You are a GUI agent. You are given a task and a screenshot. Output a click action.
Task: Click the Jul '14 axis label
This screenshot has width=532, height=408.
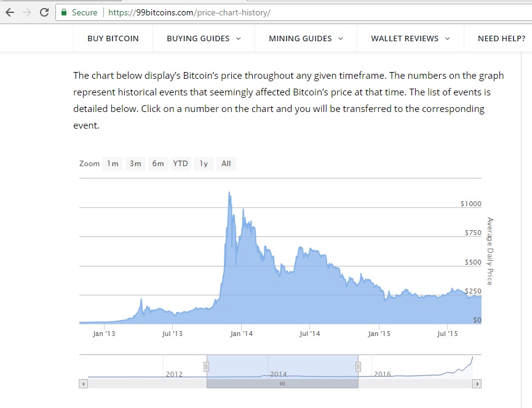tap(310, 334)
